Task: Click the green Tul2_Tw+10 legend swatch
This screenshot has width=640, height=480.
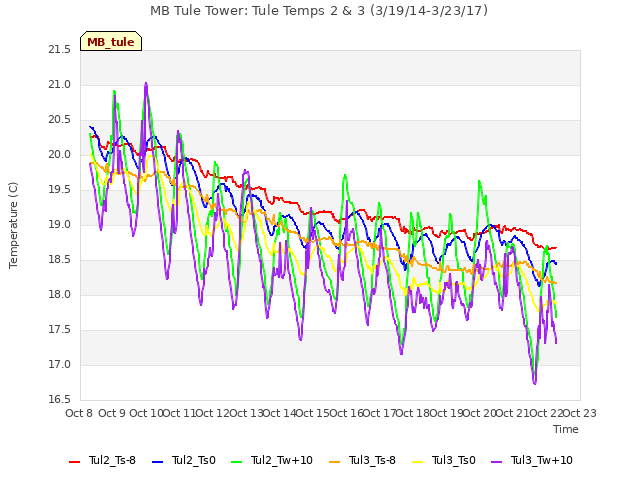Action: [x=237, y=461]
